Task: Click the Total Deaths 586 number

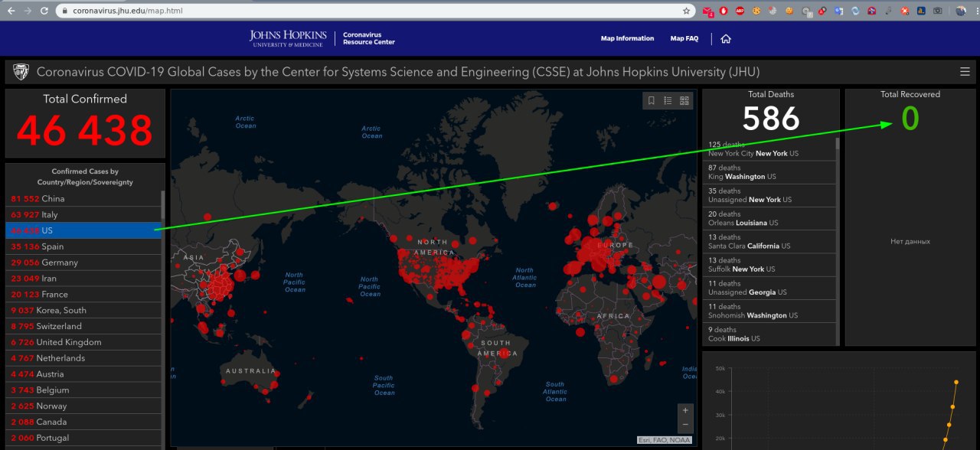Action: [x=771, y=119]
